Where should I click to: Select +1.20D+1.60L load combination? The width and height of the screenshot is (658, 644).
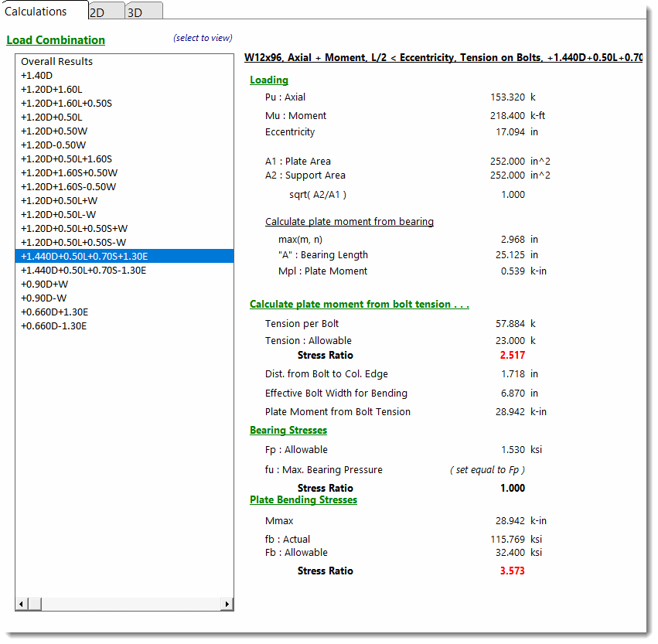point(51,90)
